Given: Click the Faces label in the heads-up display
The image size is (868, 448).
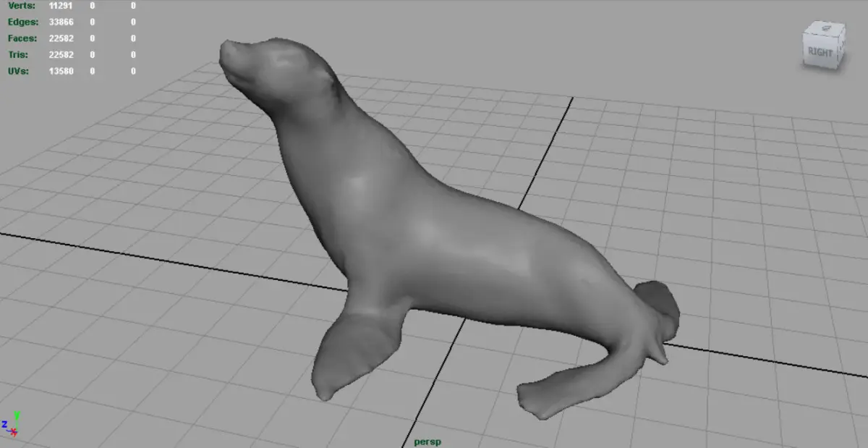Looking at the screenshot, I should 22,38.
